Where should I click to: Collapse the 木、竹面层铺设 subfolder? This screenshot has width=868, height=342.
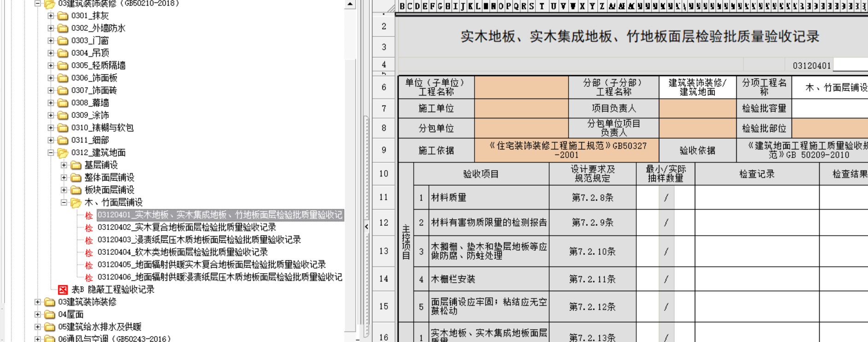[x=64, y=202]
